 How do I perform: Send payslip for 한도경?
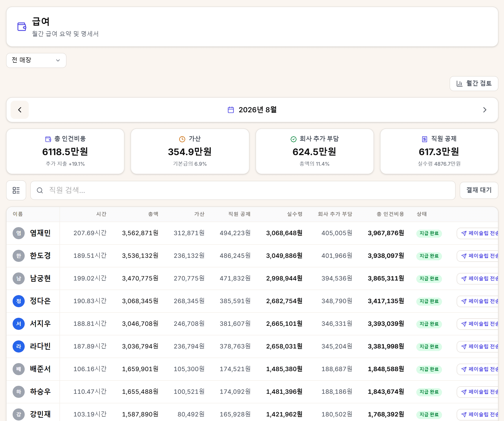[478, 256]
